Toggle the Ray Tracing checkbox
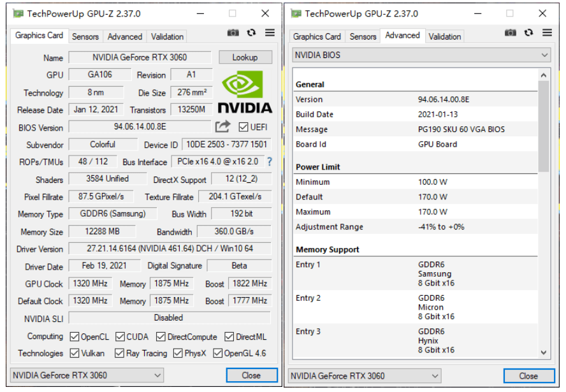 coord(119,353)
